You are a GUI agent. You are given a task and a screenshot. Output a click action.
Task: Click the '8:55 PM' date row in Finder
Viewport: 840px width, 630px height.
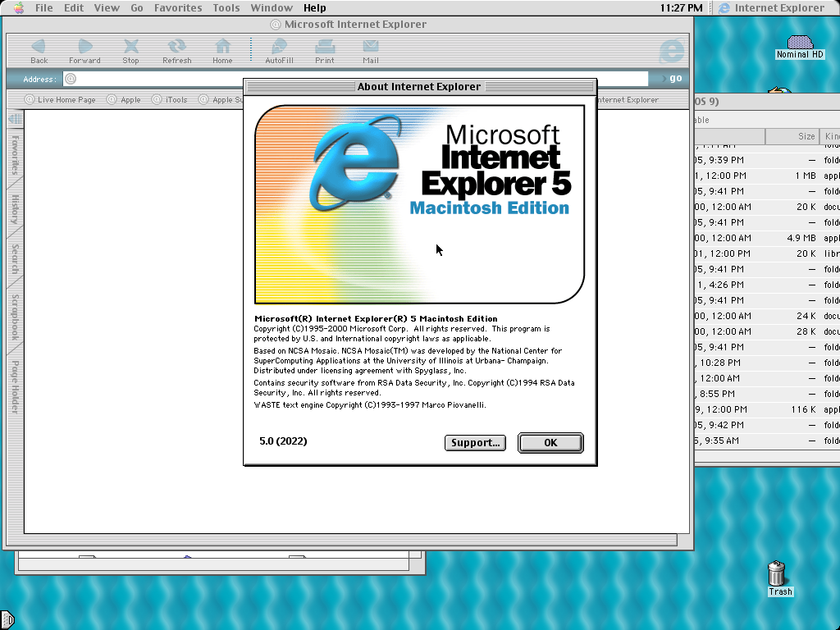pyautogui.click(x=767, y=394)
